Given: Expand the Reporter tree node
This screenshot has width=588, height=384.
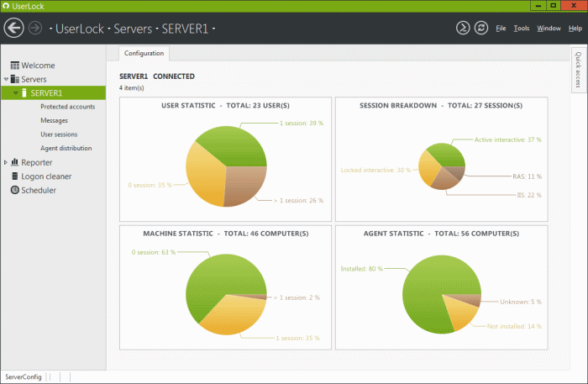Looking at the screenshot, I should 5,162.
